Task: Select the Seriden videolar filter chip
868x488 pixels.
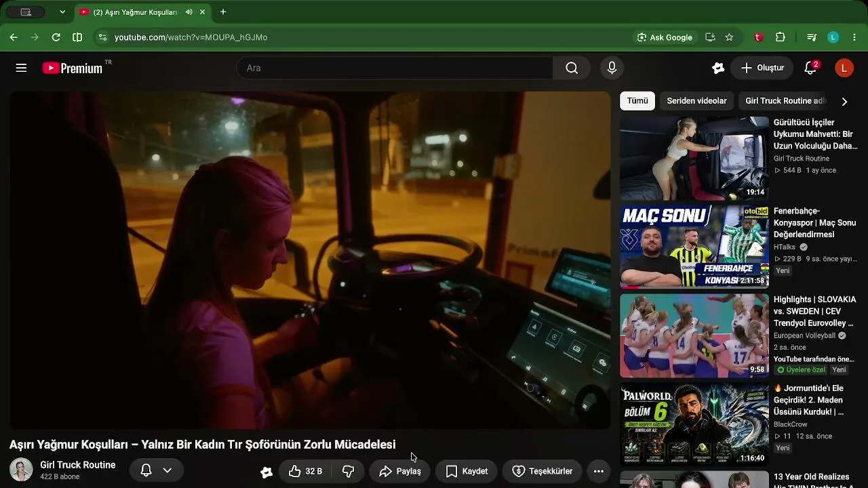Action: click(x=696, y=101)
